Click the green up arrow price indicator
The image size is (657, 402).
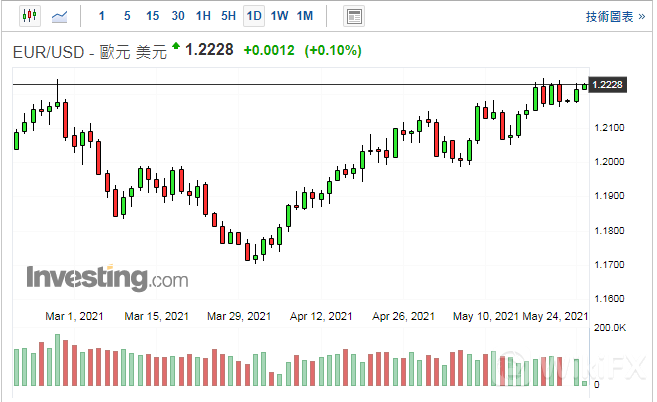[x=177, y=46]
